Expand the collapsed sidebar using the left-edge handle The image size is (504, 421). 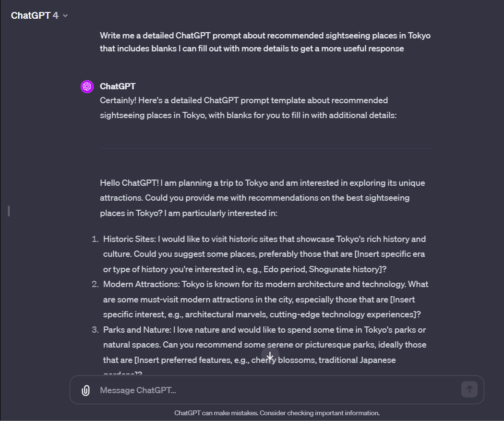[8, 210]
